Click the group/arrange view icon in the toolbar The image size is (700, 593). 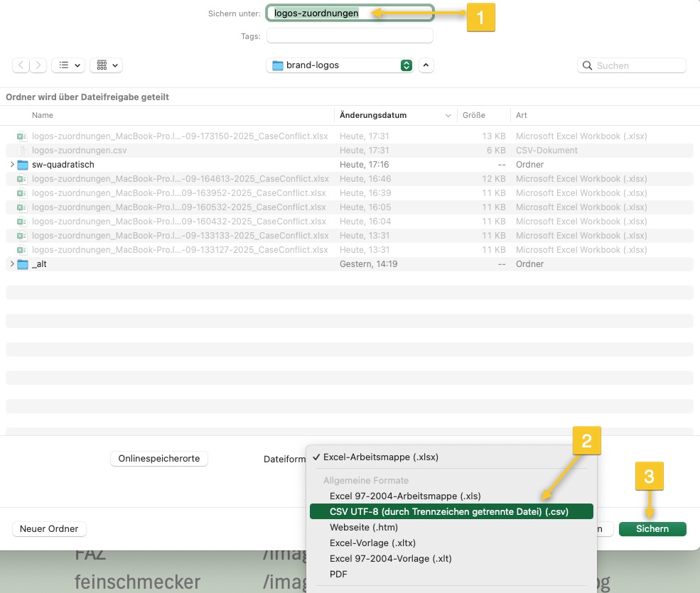click(x=102, y=65)
